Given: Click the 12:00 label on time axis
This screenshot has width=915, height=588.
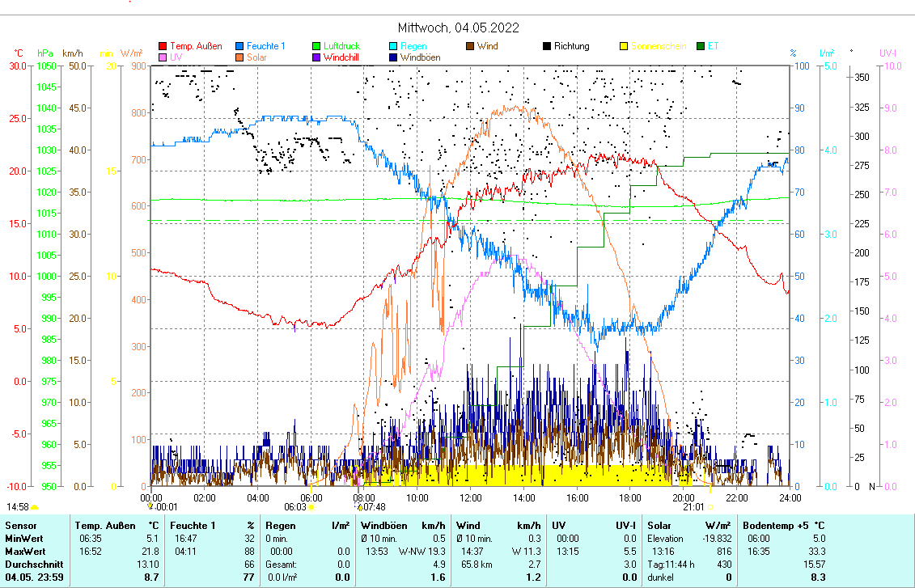Looking at the screenshot, I should (x=471, y=497).
